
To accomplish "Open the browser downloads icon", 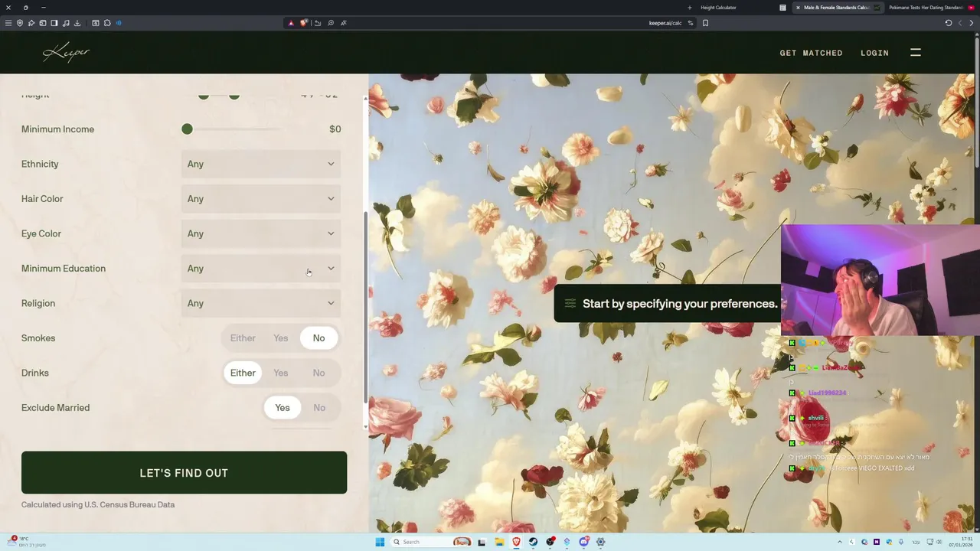I will [x=77, y=23].
